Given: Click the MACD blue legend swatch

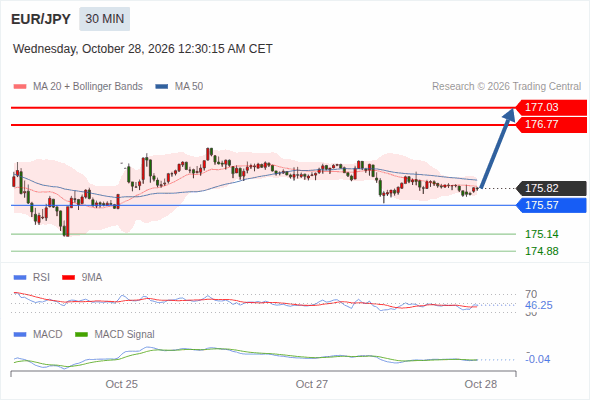Looking at the screenshot, I should 20,335.
